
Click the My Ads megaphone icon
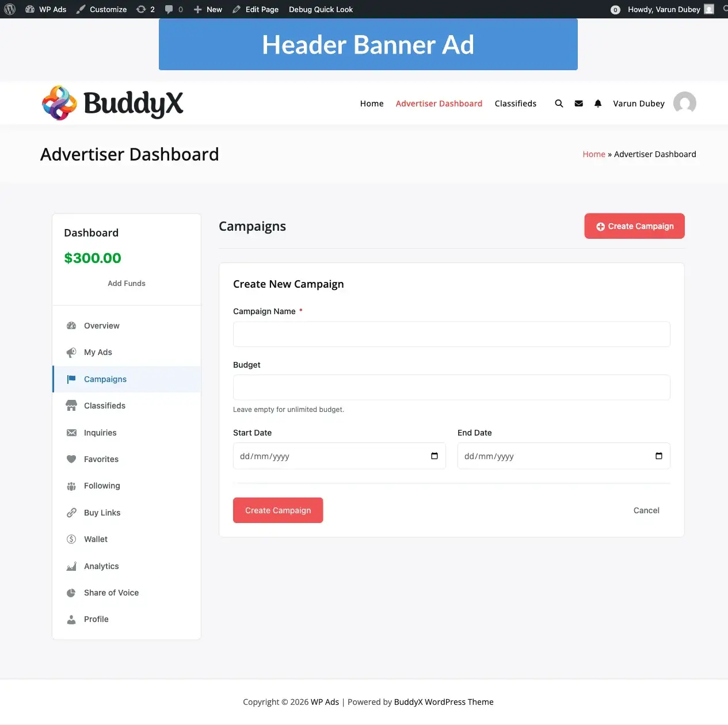[x=71, y=352]
